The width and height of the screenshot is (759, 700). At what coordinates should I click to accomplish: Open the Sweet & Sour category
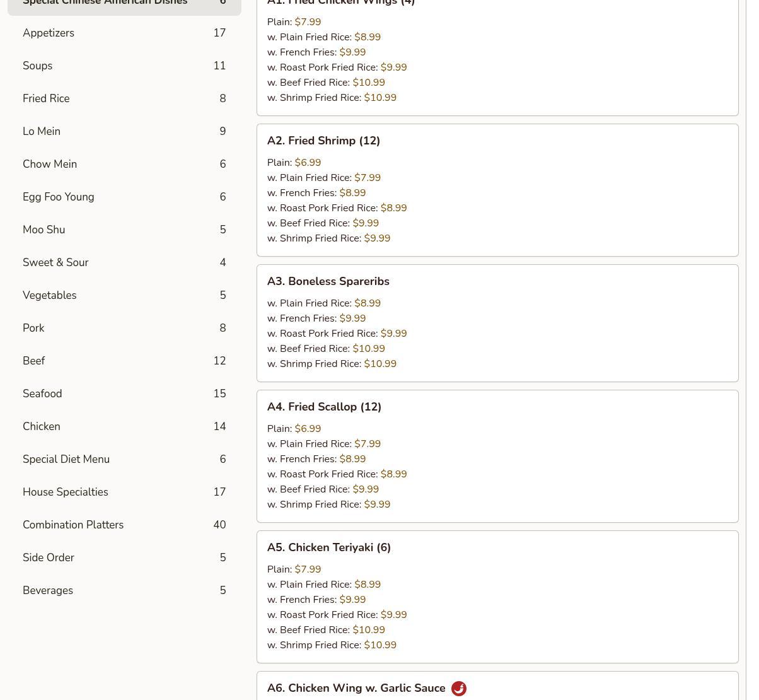pyautogui.click(x=124, y=262)
